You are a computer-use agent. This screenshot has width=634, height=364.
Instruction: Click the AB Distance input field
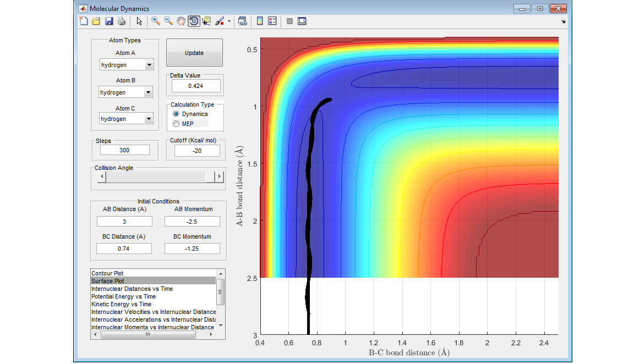coord(124,222)
